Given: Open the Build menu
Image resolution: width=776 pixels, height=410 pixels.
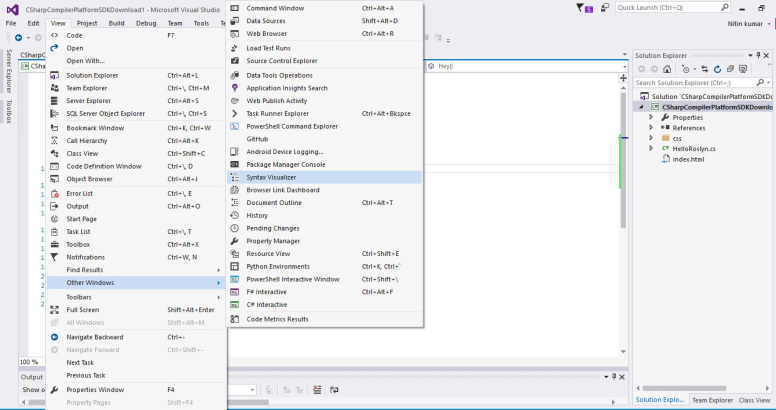Looking at the screenshot, I should [117, 23].
